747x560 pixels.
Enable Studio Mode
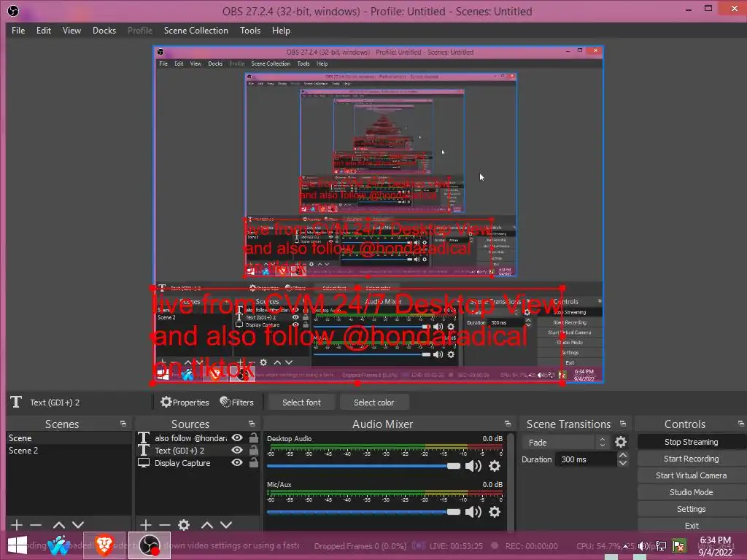point(691,492)
